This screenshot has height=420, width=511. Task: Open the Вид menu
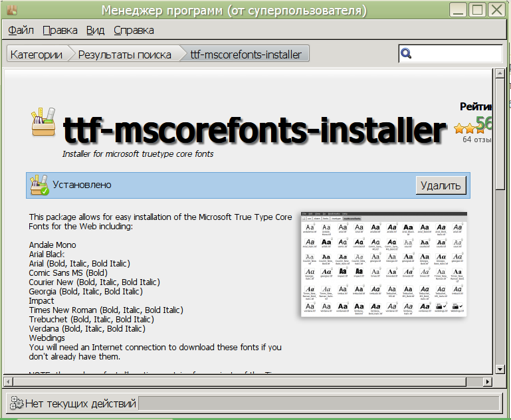(95, 31)
